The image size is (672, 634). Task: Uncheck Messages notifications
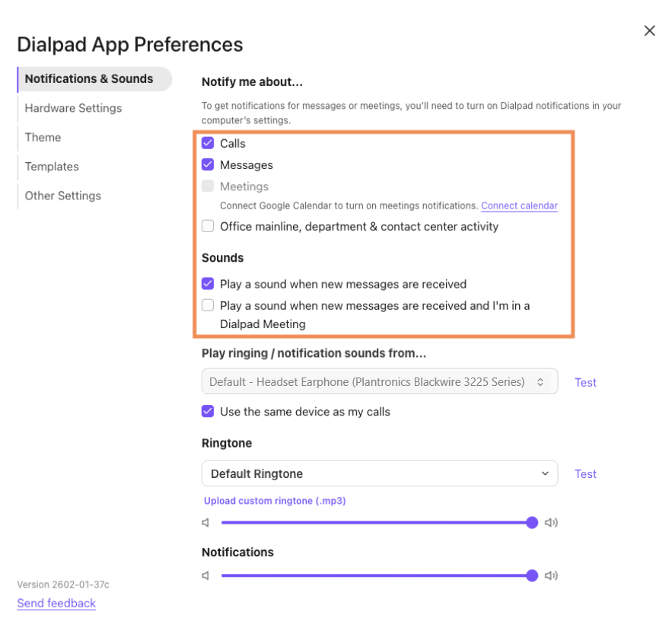point(207,164)
